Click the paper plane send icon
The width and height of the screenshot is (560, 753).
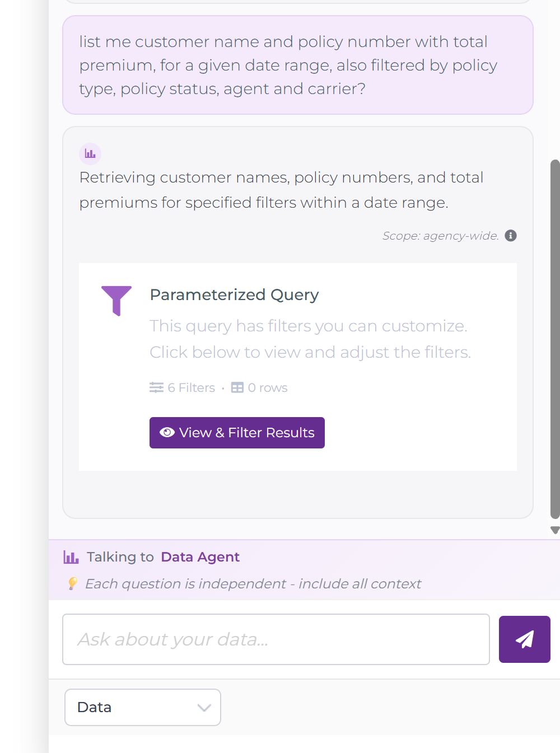coord(524,639)
